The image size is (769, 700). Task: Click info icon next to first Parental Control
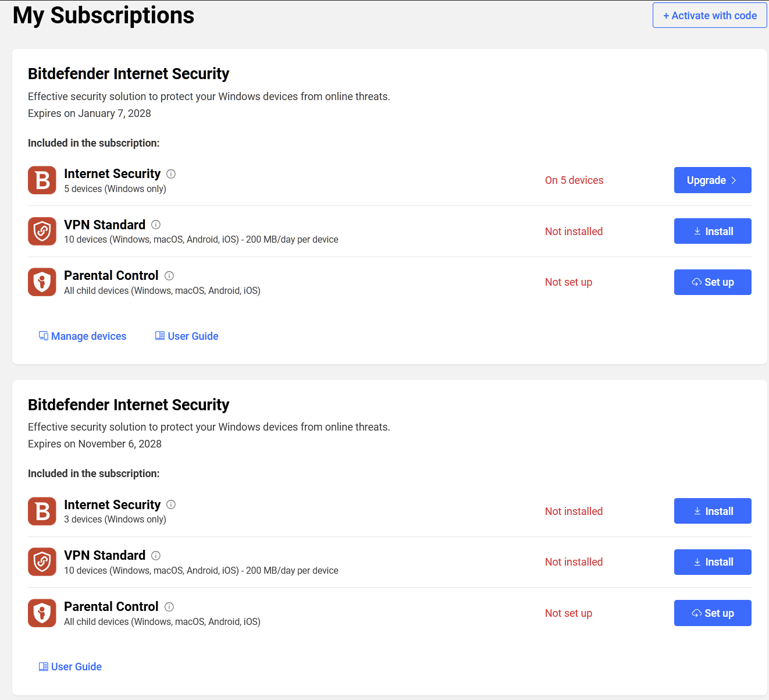click(169, 276)
